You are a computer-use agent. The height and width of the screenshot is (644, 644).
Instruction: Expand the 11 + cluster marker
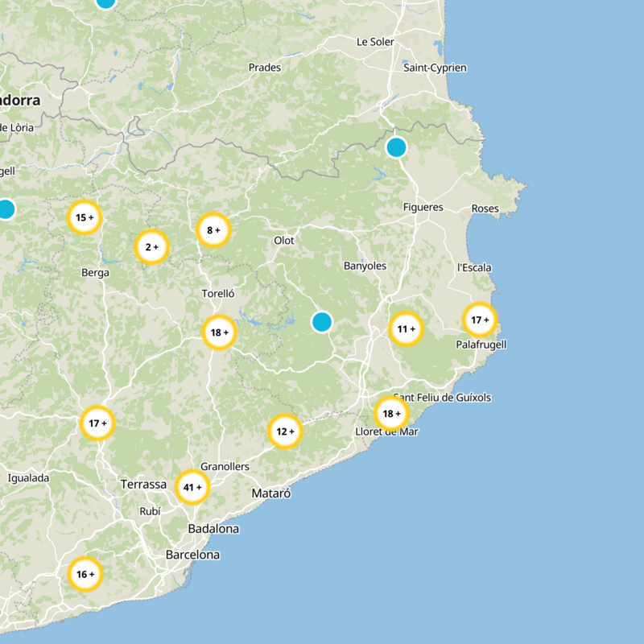click(x=407, y=328)
